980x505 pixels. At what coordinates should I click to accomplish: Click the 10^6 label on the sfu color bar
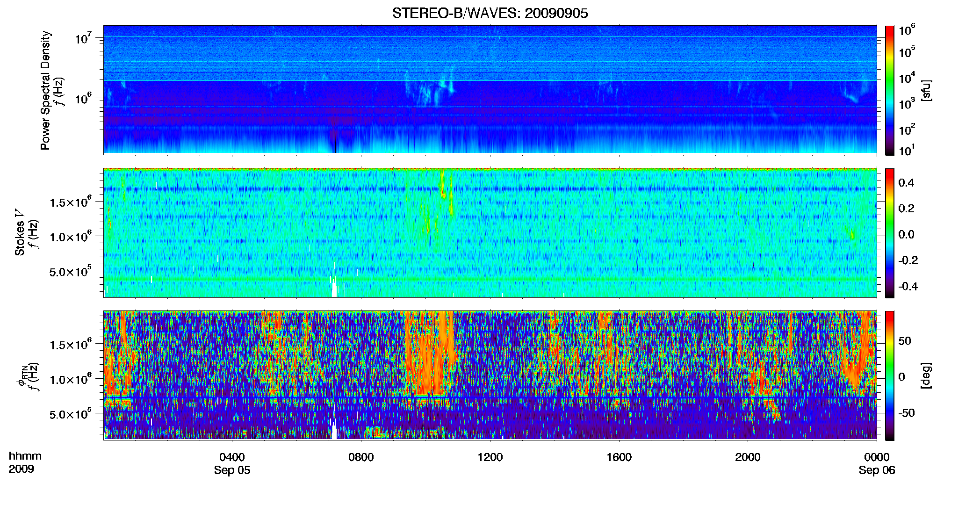point(907,30)
